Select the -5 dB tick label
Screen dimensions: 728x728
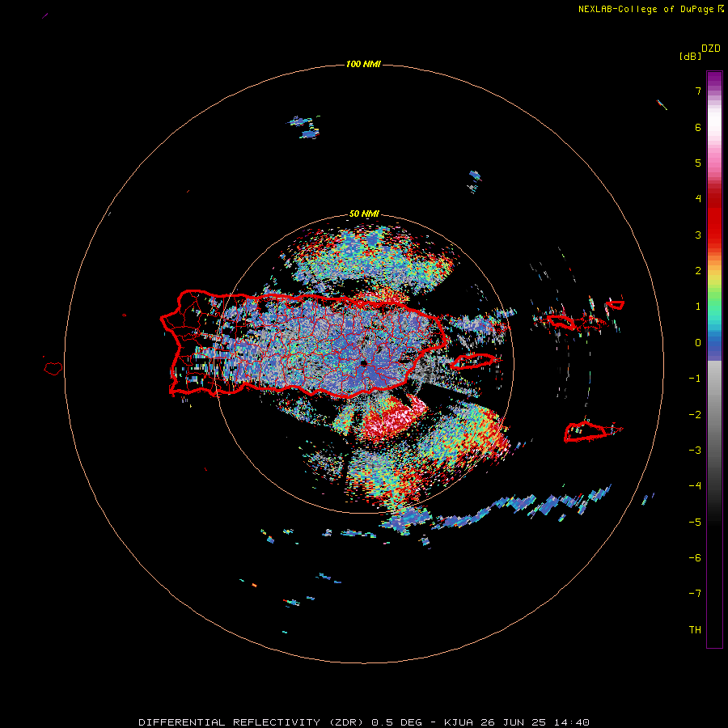(x=695, y=523)
